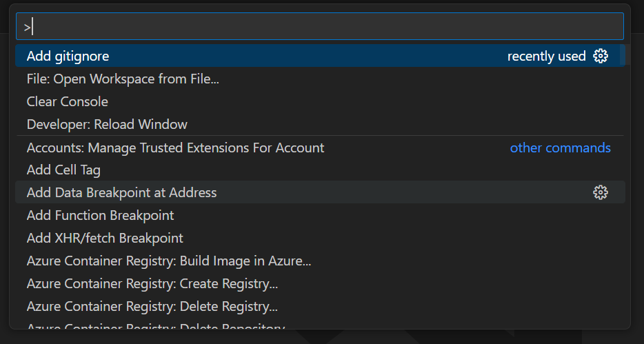The image size is (644, 344).
Task: Click the command list scrollbar thumb
Action: [623, 55]
